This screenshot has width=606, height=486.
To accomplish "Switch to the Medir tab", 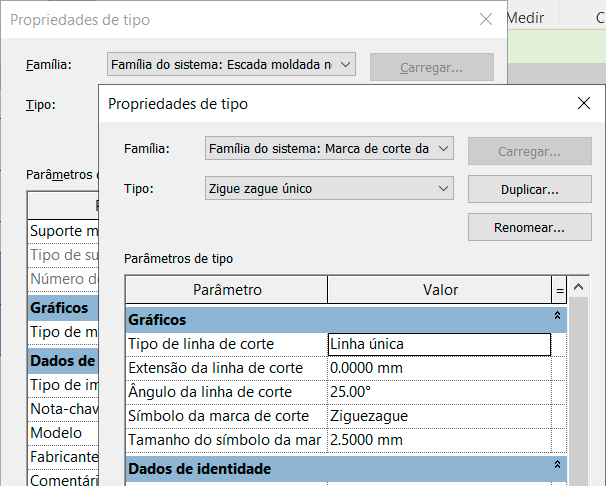I will [x=526, y=17].
